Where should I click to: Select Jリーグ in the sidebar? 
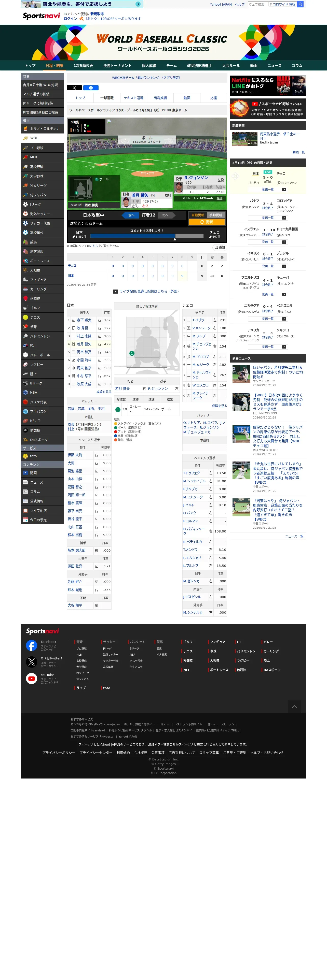42,204
